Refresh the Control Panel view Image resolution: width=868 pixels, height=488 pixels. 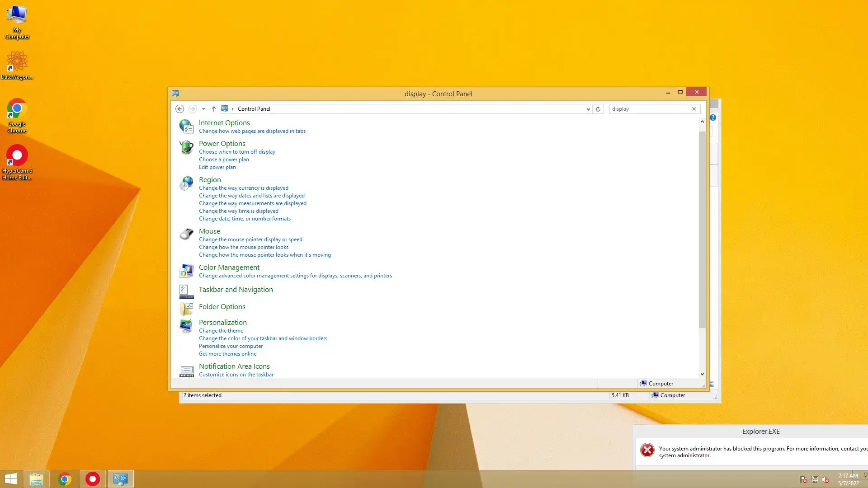(598, 109)
